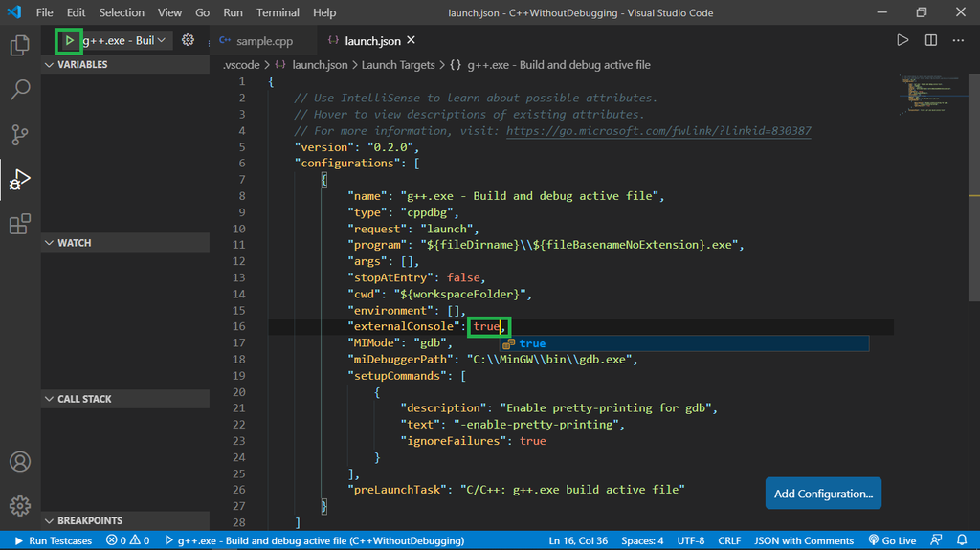Screen dimensions: 980x550
Task: Open feedback icon in status bar
Action: [x=936, y=540]
